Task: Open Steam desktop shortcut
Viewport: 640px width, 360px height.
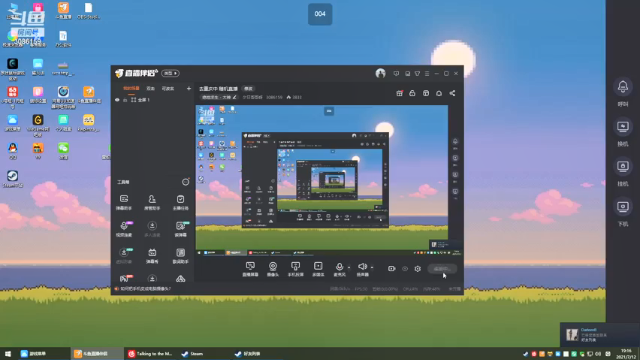Action: pyautogui.click(x=13, y=179)
